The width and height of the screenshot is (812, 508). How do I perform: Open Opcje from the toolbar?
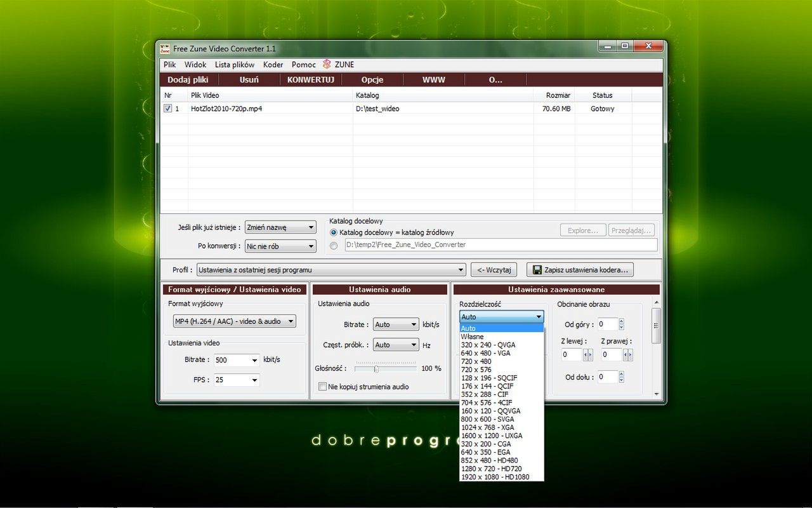372,80
